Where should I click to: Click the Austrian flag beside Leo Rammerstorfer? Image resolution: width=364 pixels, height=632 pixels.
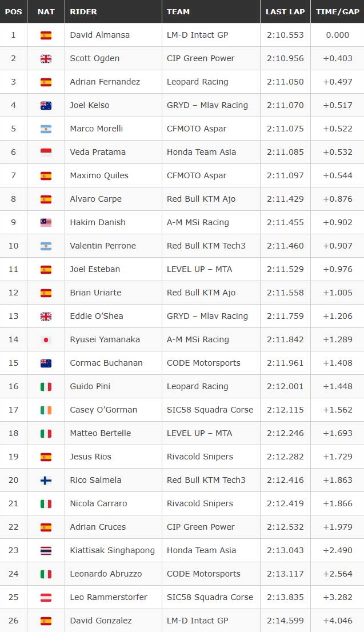tap(46, 597)
